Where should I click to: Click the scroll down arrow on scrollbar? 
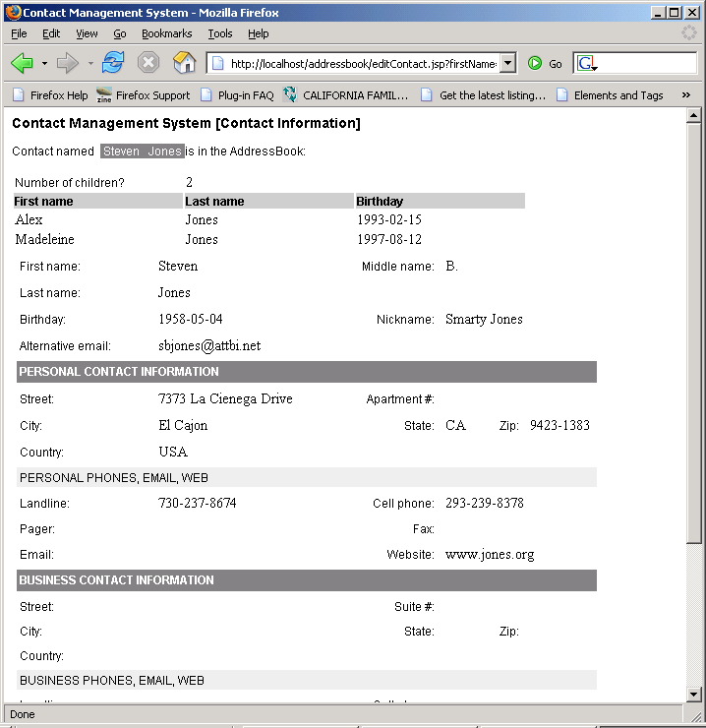click(694, 695)
